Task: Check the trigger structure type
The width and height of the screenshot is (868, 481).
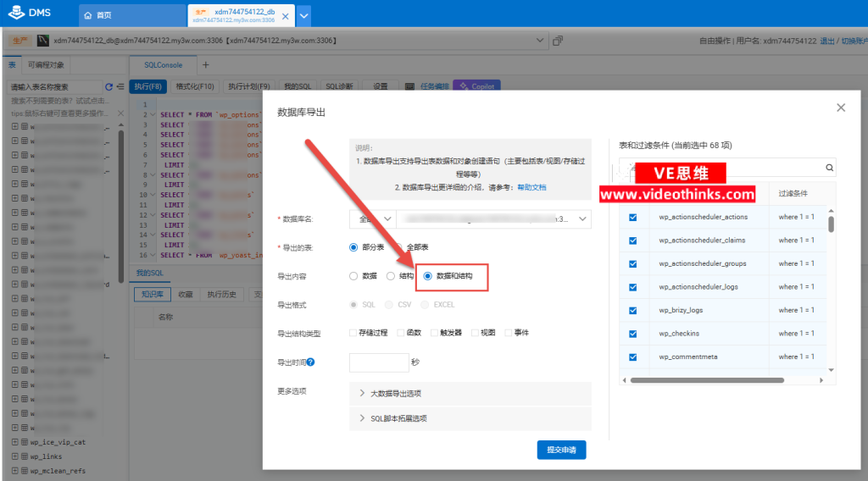Action: [x=434, y=333]
